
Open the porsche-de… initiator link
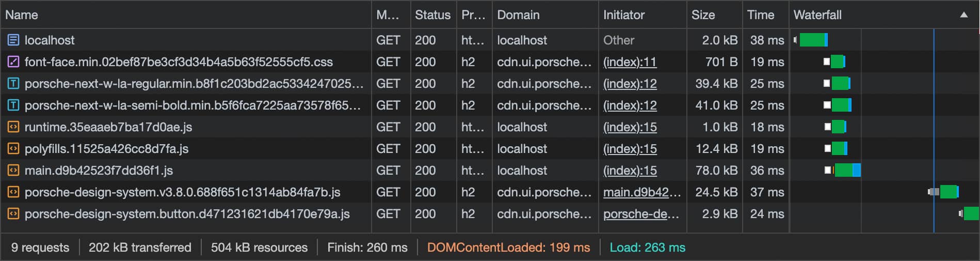tap(641, 214)
